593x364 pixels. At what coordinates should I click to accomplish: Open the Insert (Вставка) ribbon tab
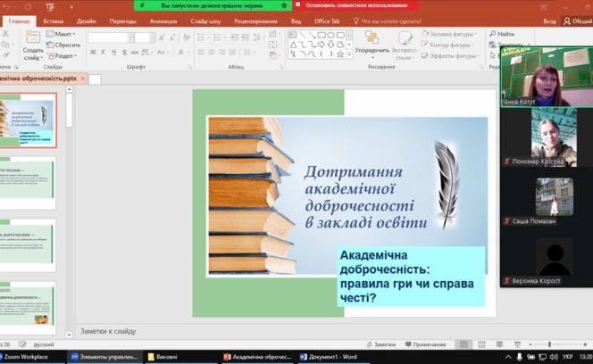(x=53, y=21)
